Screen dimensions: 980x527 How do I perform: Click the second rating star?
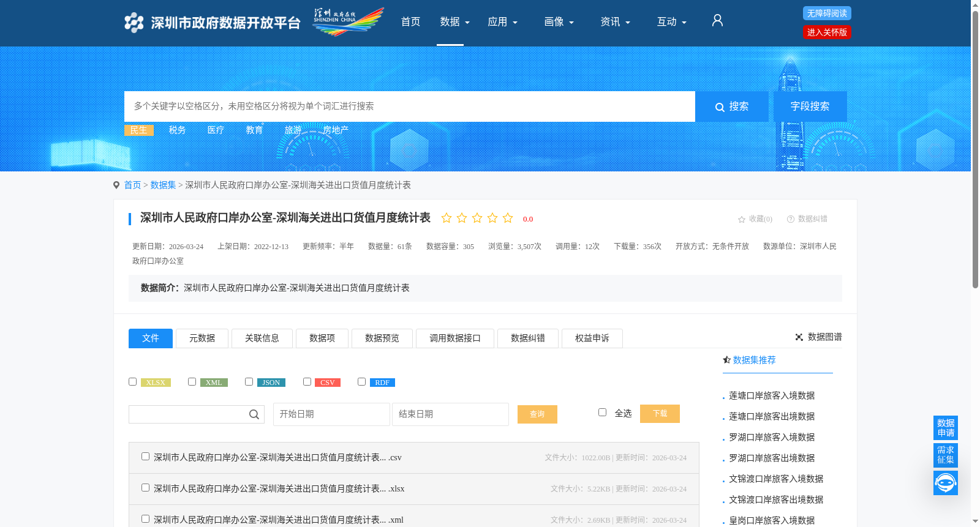462,218
